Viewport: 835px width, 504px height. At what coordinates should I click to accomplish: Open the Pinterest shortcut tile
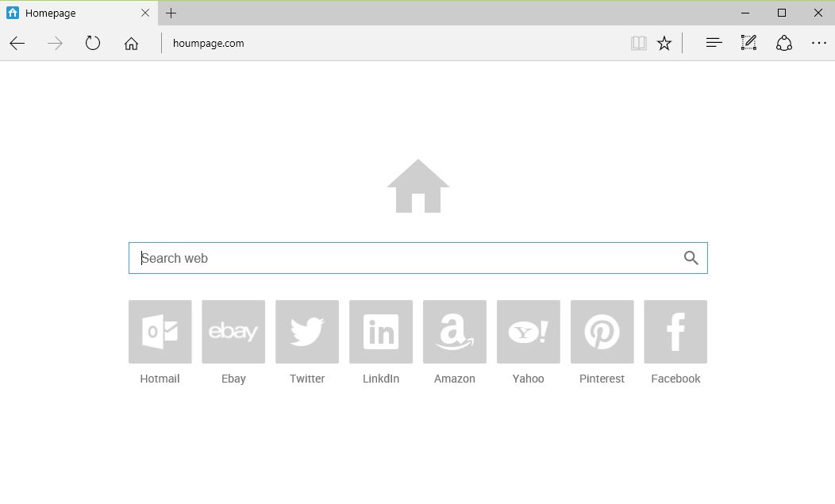pos(602,332)
